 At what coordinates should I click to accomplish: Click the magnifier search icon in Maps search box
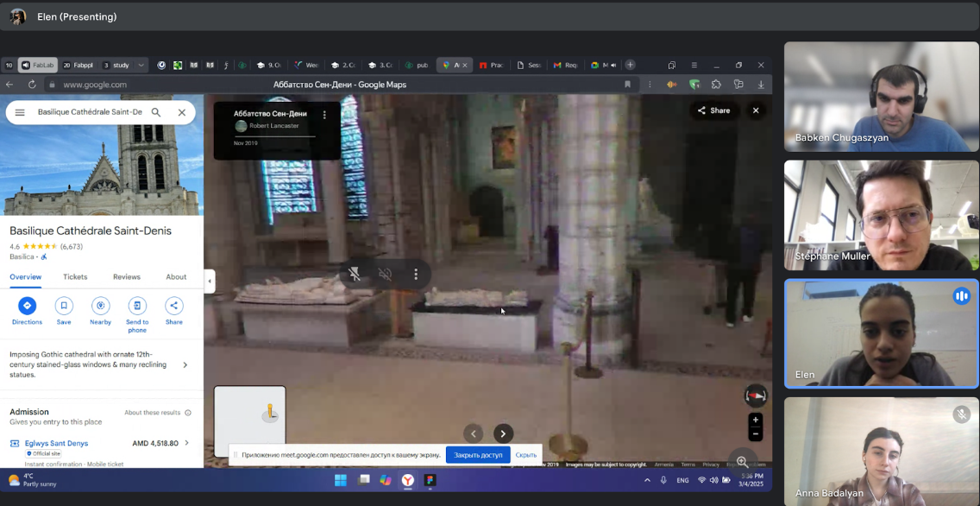tap(156, 112)
